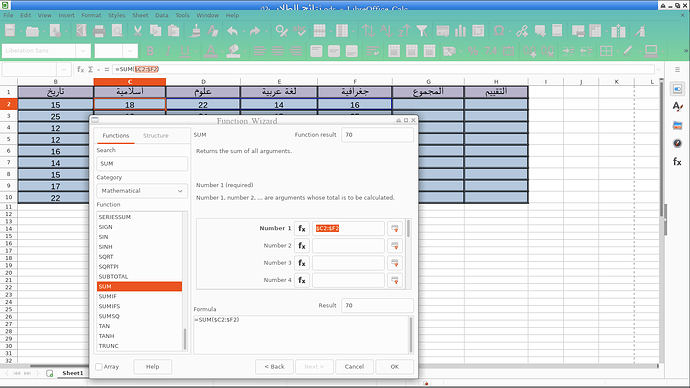Viewport: 690px width, 388px height.
Task: Expand the font size dropdown
Action: pos(130,51)
